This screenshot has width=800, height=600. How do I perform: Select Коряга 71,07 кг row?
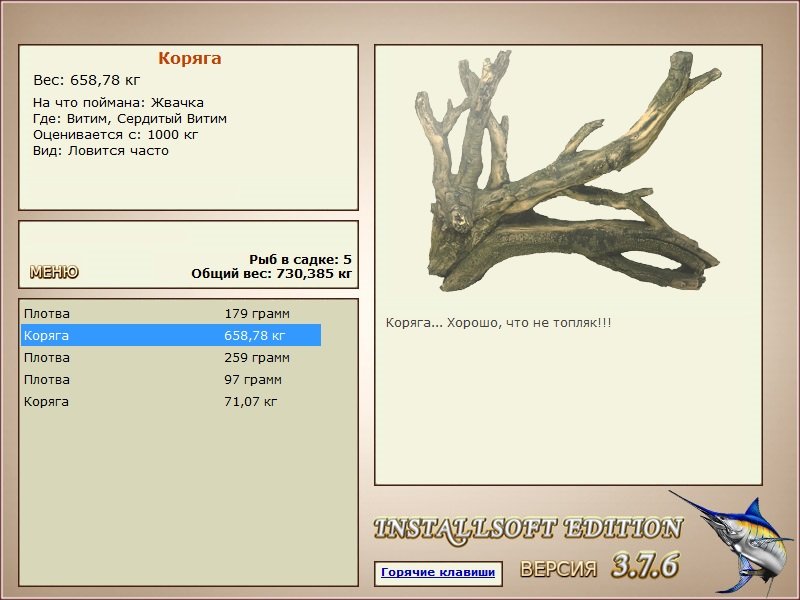coord(171,401)
